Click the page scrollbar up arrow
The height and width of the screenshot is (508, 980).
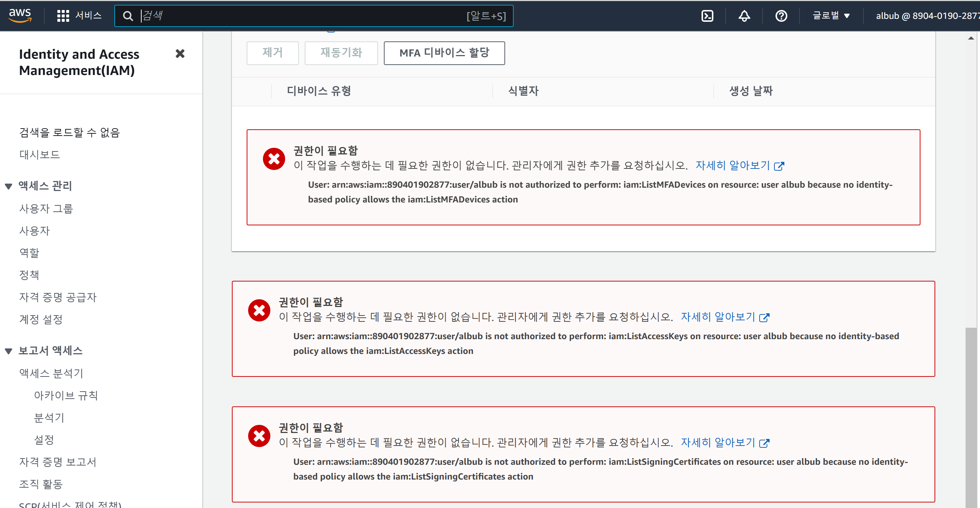(971, 38)
